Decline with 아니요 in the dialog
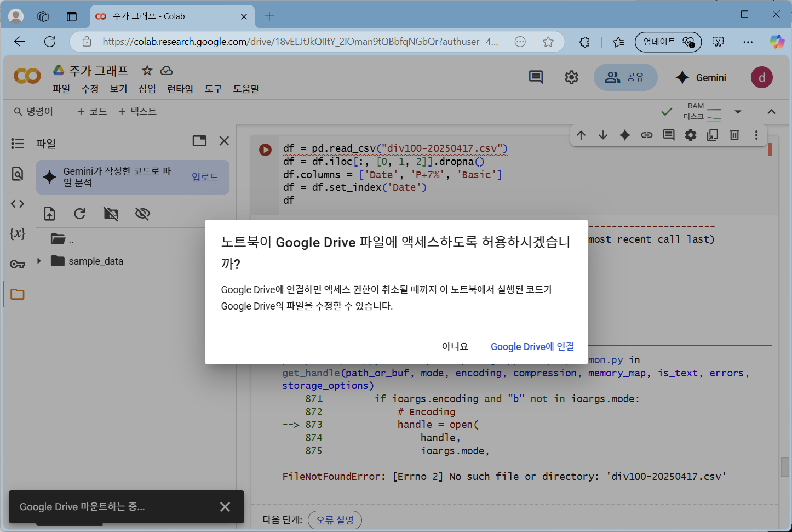This screenshot has height=532, width=792. pos(455,347)
